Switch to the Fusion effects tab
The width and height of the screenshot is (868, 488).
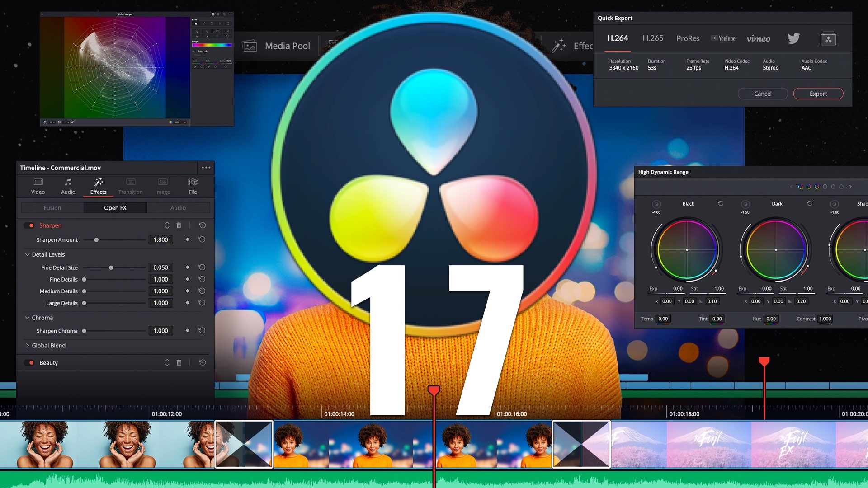52,208
